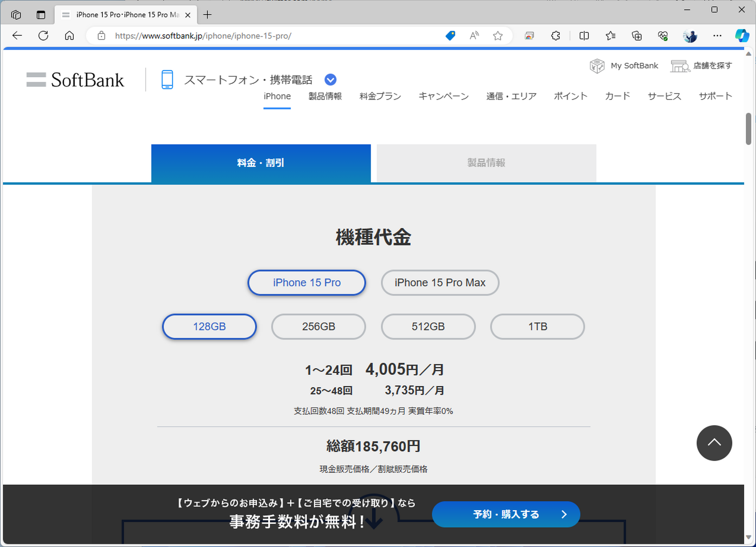Open the サポート page link
The image size is (756, 547).
715,96
